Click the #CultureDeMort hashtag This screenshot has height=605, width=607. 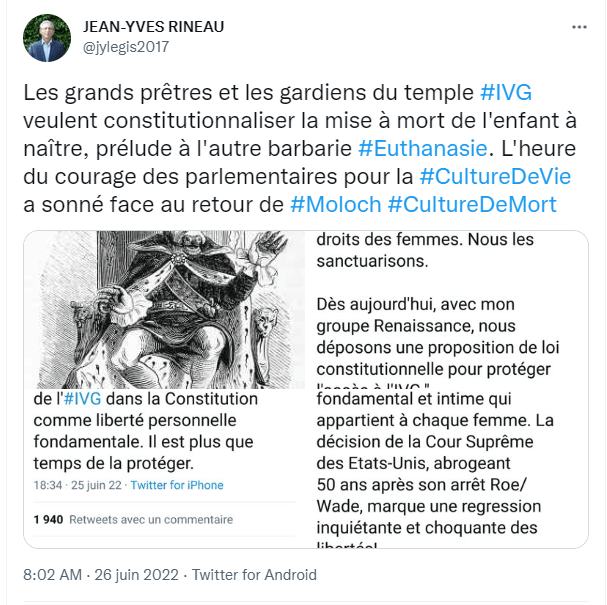[x=472, y=204]
